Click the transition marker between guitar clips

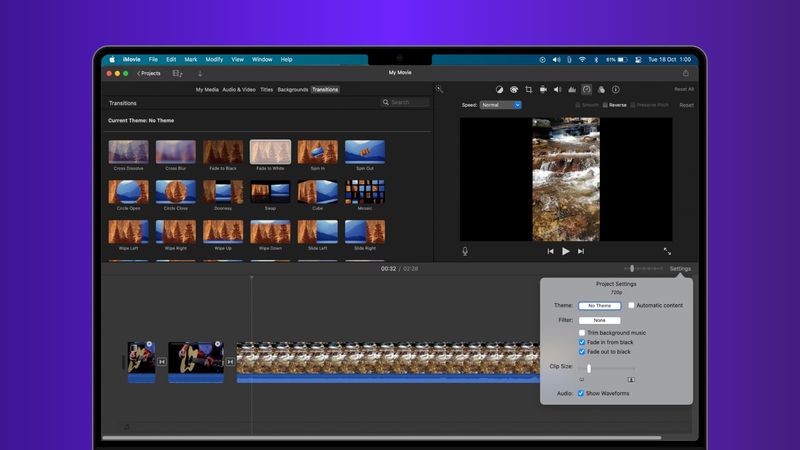pyautogui.click(x=162, y=362)
